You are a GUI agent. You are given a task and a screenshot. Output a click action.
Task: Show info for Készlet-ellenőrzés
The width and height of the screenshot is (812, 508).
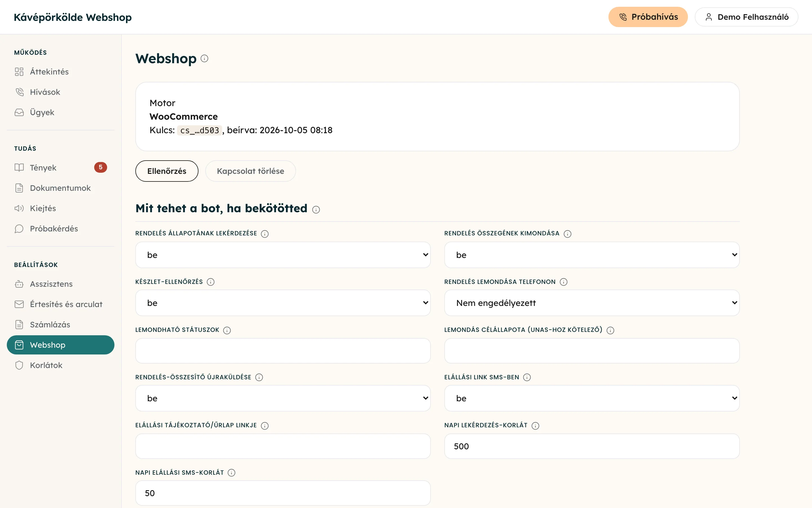pyautogui.click(x=211, y=282)
